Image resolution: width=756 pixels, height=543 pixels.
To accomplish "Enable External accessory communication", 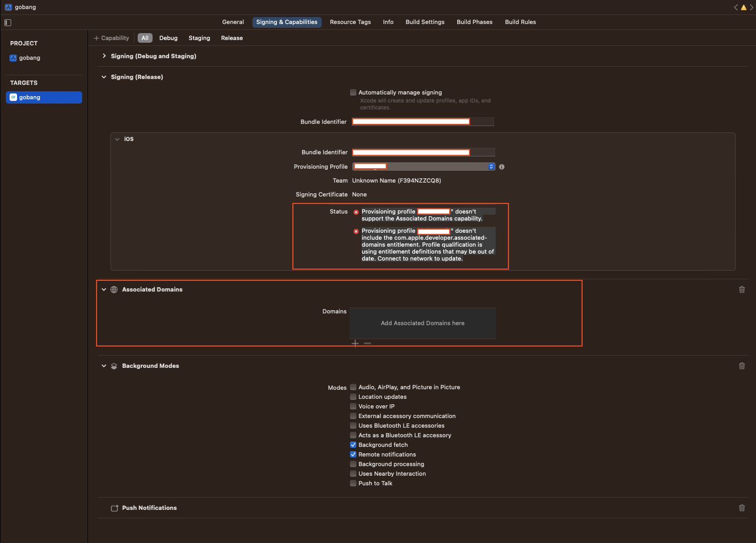I will [353, 416].
